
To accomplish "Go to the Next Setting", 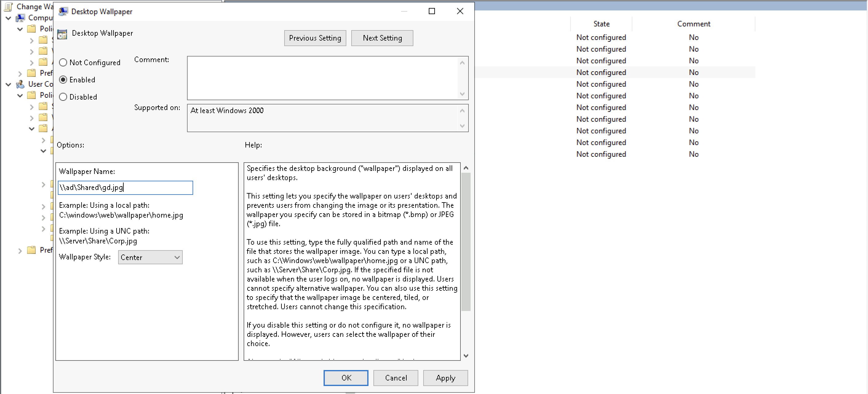I will pos(382,38).
